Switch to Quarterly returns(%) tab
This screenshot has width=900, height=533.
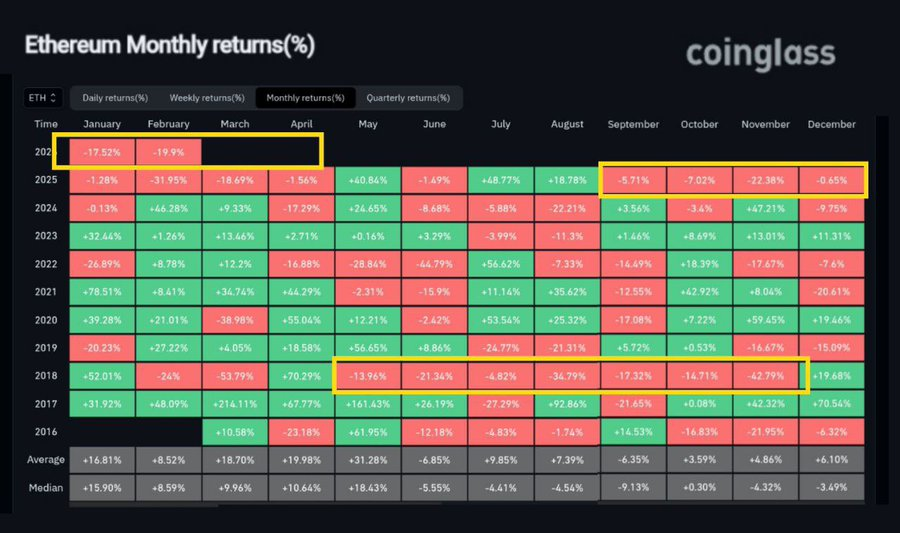pos(407,98)
